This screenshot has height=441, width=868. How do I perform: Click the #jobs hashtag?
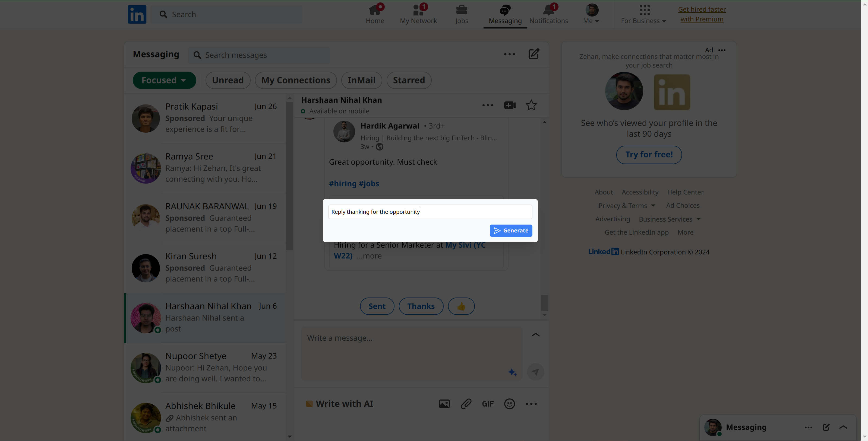pyautogui.click(x=369, y=183)
